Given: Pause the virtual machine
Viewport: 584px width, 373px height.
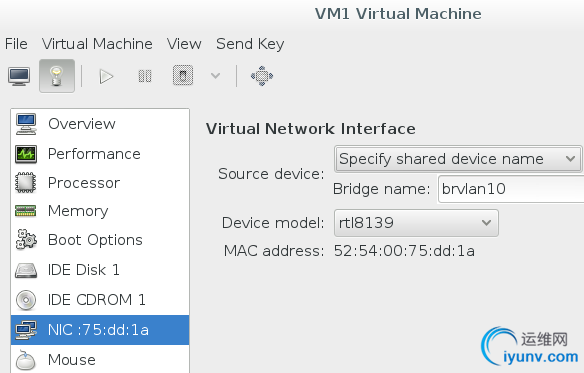Looking at the screenshot, I should pyautogui.click(x=145, y=76).
